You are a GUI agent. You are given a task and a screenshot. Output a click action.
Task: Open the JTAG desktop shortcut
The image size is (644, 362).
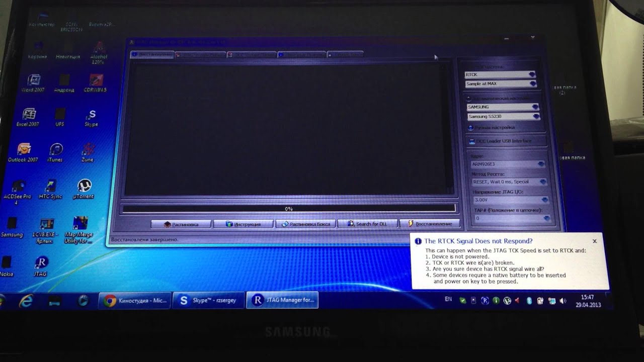41,267
